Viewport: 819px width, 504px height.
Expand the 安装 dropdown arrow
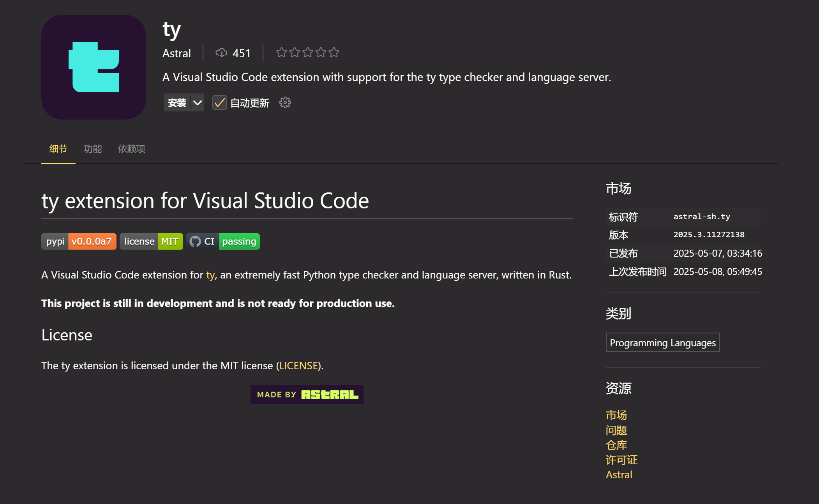point(198,103)
